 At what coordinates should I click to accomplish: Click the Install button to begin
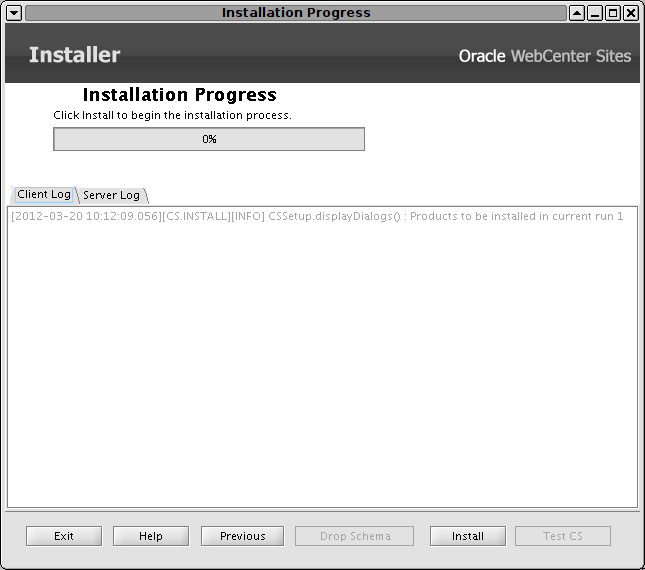468,536
